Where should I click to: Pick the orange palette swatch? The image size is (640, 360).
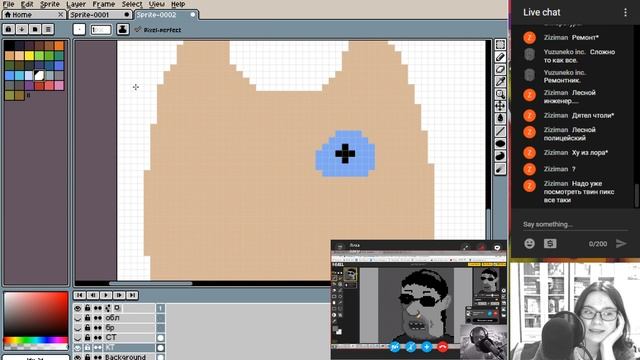pyautogui.click(x=59, y=45)
